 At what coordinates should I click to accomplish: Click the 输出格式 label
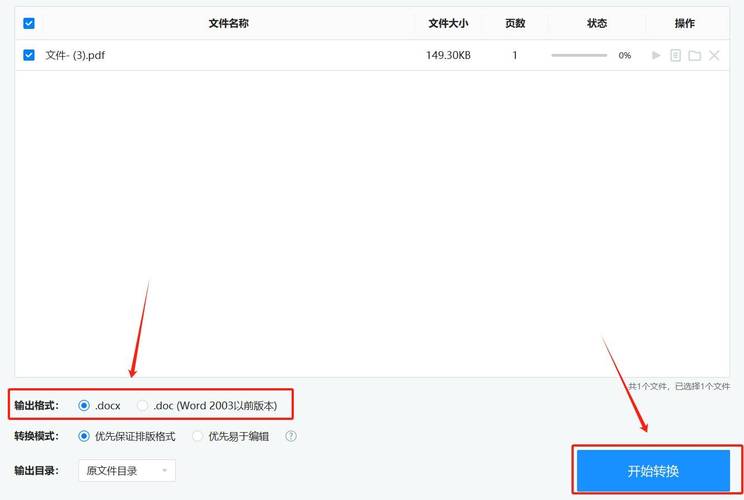click(37, 406)
